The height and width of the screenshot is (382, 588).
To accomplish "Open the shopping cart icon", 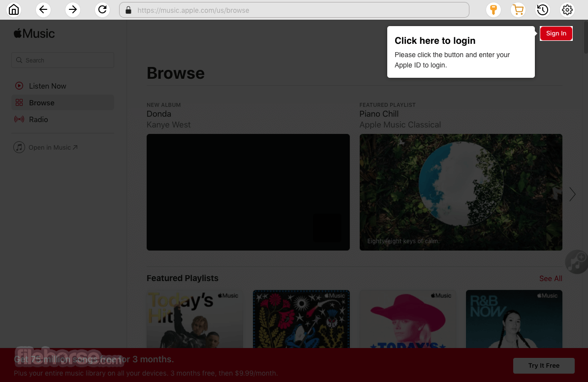I will 518,10.
